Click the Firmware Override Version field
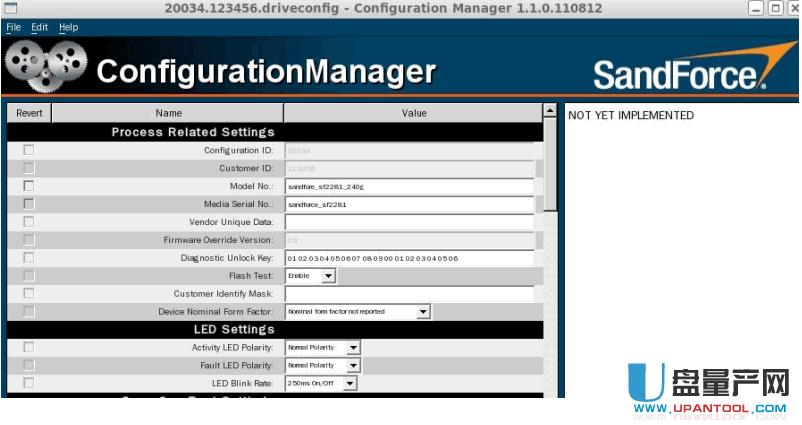Viewport: 802px width, 425px height. [409, 240]
